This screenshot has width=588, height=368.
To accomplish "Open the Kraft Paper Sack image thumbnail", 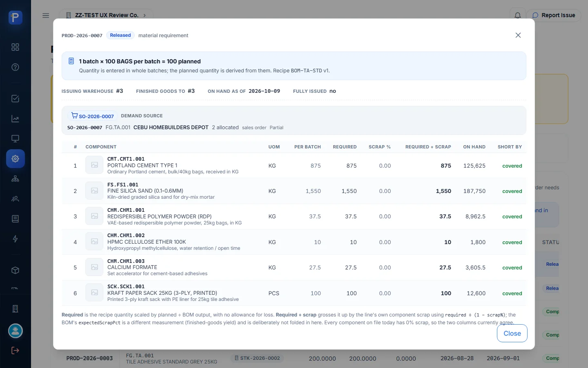I will 94,293.
